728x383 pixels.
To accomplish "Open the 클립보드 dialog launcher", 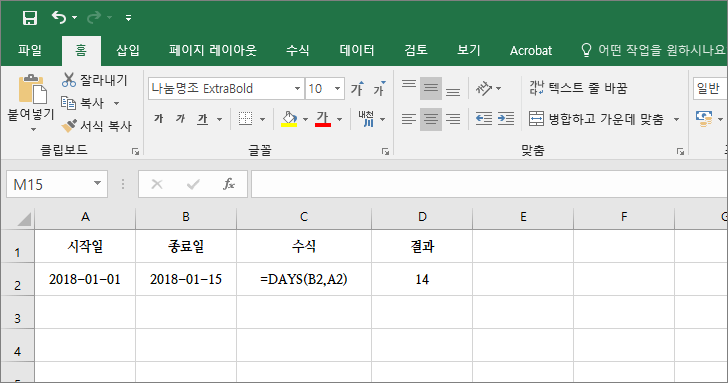I will (x=135, y=151).
